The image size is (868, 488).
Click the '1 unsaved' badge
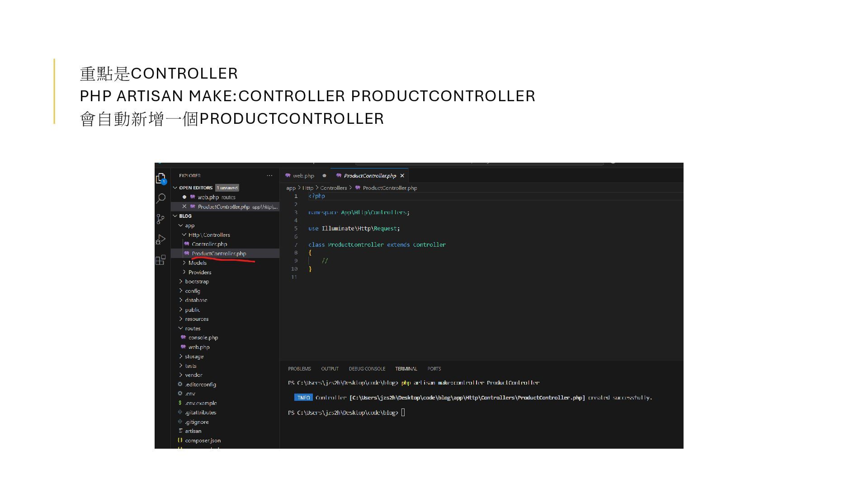pos(227,188)
